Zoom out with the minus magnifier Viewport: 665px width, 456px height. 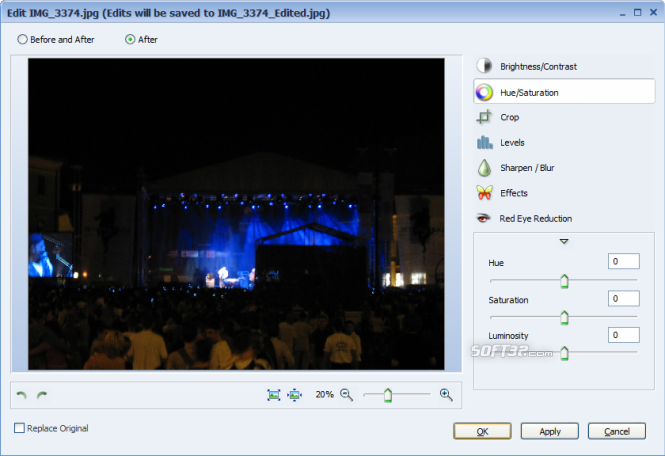(346, 395)
